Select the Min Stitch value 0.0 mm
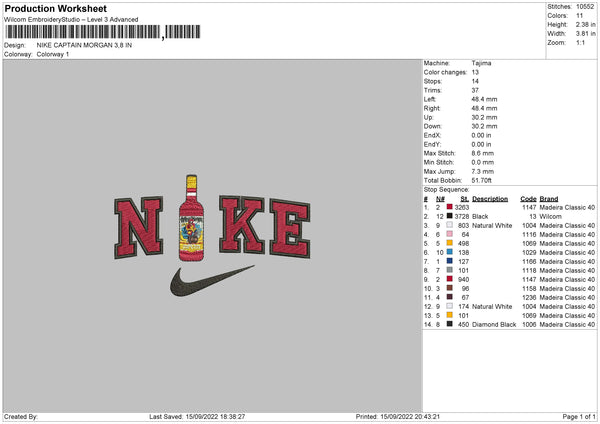600x424 pixels. [483, 162]
